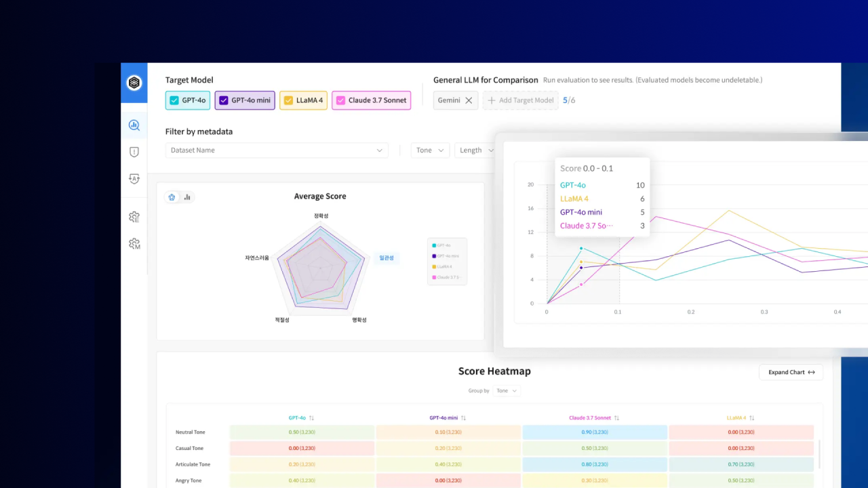Click the Expand Chart button
The height and width of the screenshot is (488, 868).
coord(791,372)
